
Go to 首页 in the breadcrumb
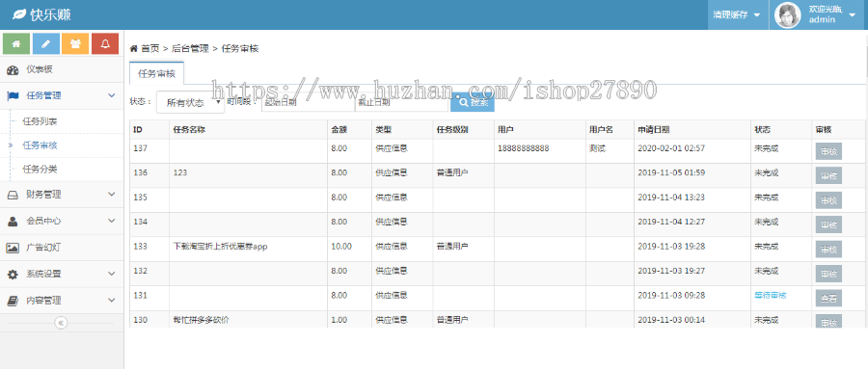(x=149, y=49)
